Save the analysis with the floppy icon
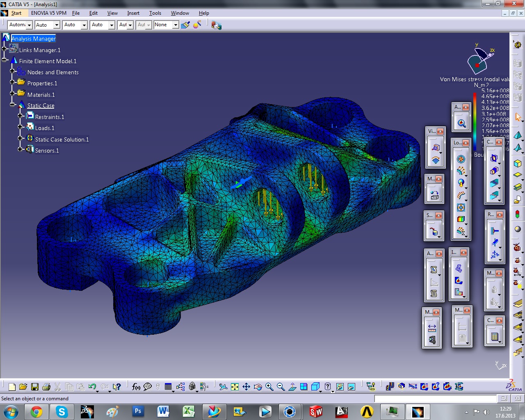This screenshot has width=525, height=420. 35,387
